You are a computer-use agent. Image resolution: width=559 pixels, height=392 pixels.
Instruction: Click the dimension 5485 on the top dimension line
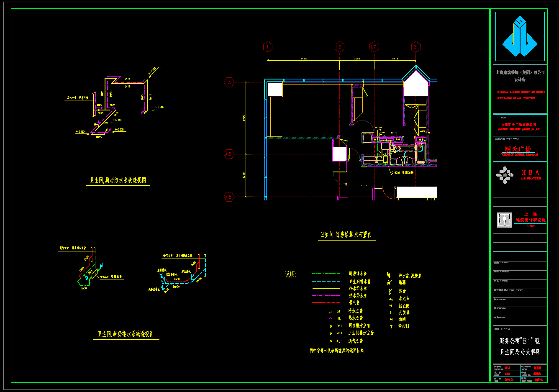(303, 59)
